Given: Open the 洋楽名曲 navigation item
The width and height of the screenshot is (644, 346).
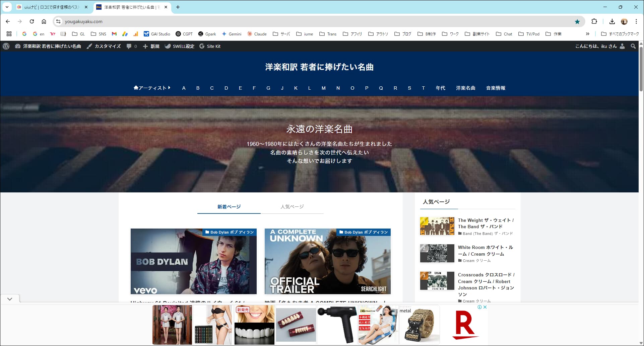Looking at the screenshot, I should 465,88.
